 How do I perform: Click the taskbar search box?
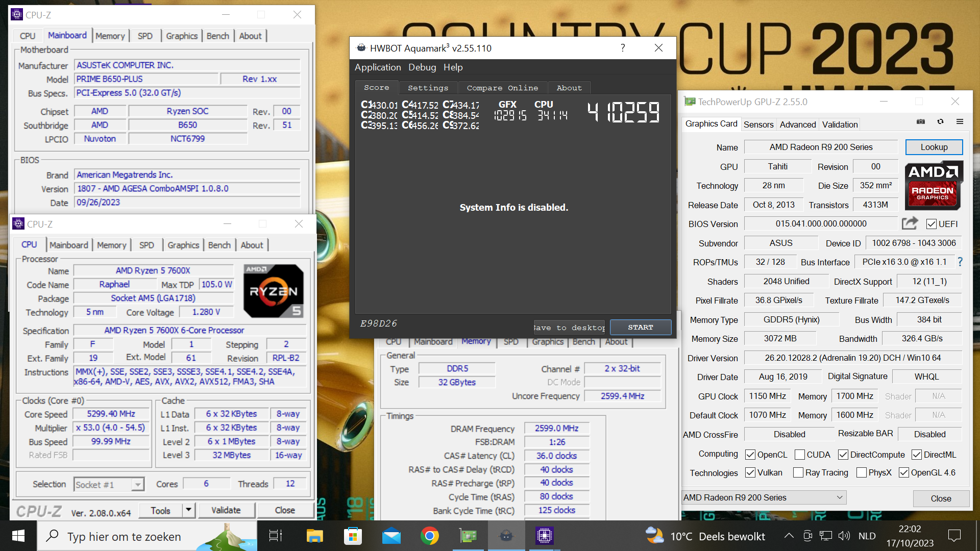[x=147, y=536]
